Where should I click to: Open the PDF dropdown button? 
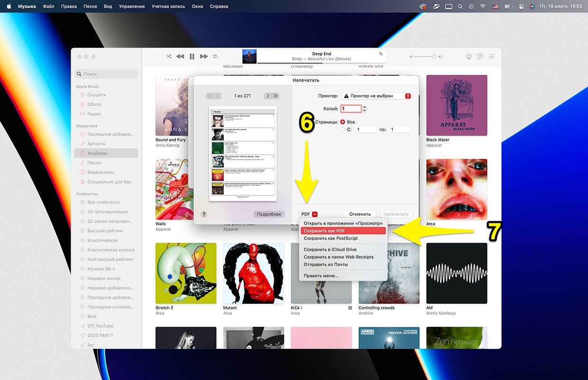click(310, 214)
